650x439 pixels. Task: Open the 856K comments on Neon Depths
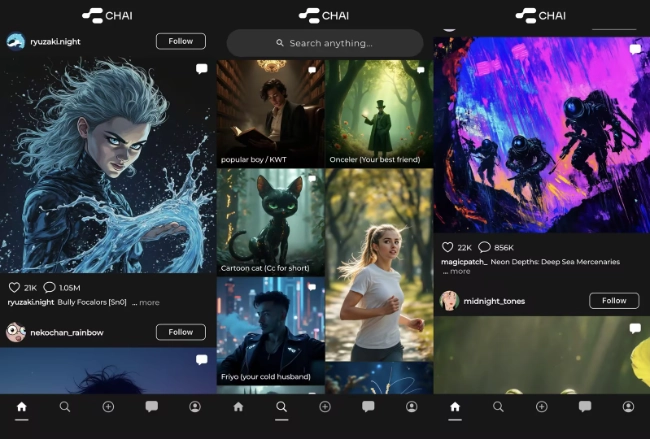[484, 247]
